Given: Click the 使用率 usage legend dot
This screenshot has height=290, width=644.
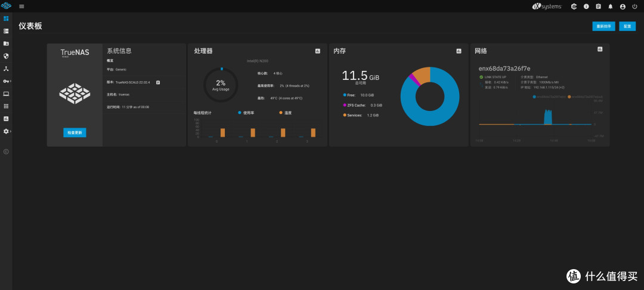Looking at the screenshot, I should pos(240,113).
